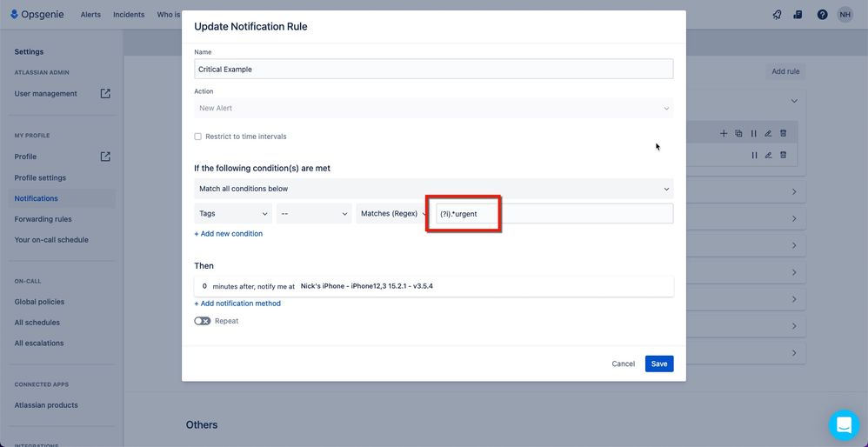Screen dimensions: 868x447
Task: Open All schedules in sidebar
Action: click(x=37, y=323)
